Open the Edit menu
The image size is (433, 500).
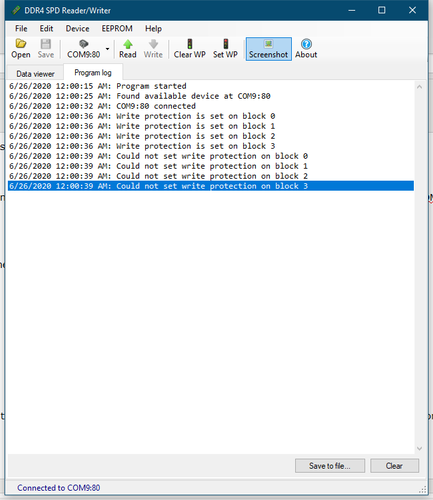pyautogui.click(x=46, y=29)
